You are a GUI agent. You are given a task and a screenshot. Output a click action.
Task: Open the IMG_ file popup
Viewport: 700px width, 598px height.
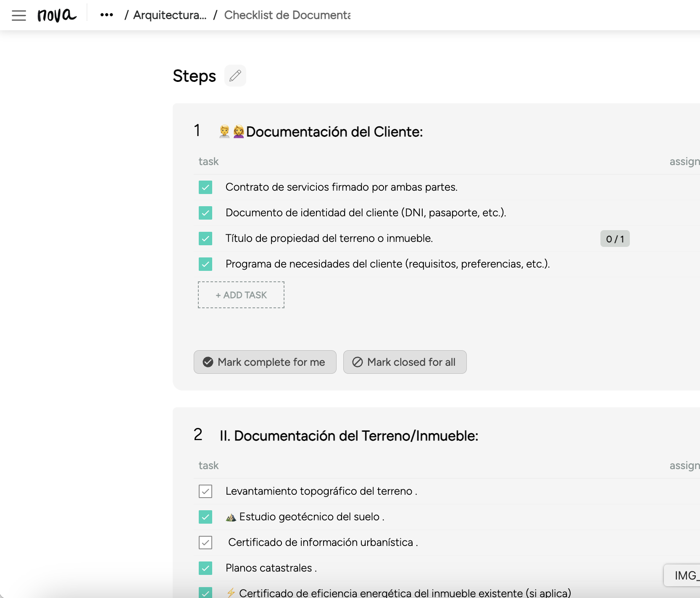coord(684,575)
